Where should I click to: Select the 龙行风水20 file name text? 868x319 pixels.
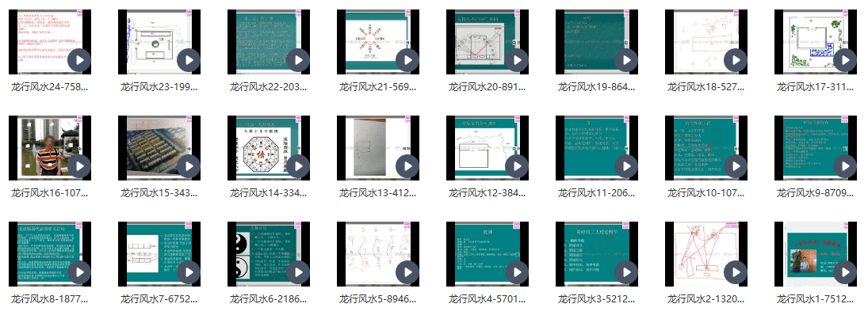pos(487,87)
